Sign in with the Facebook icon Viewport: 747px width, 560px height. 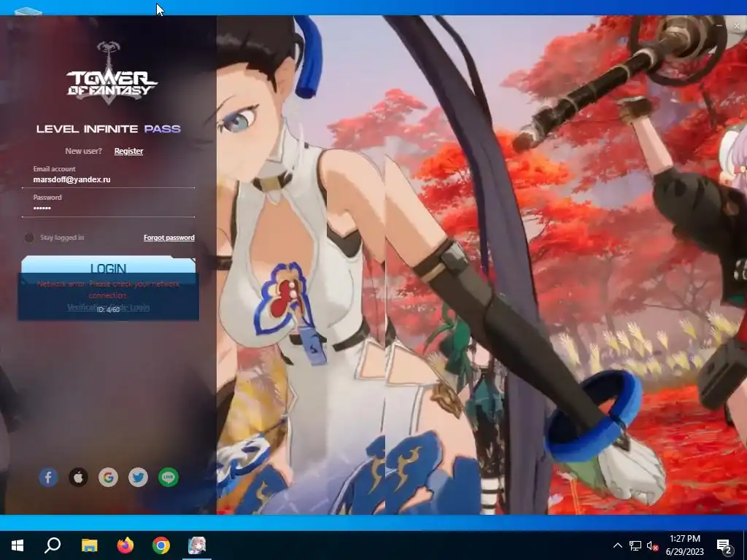point(49,477)
